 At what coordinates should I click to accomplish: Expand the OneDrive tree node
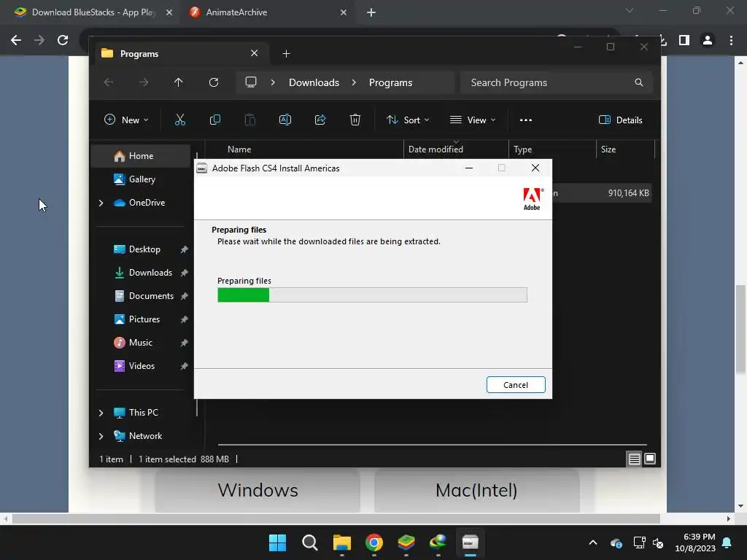tap(101, 203)
